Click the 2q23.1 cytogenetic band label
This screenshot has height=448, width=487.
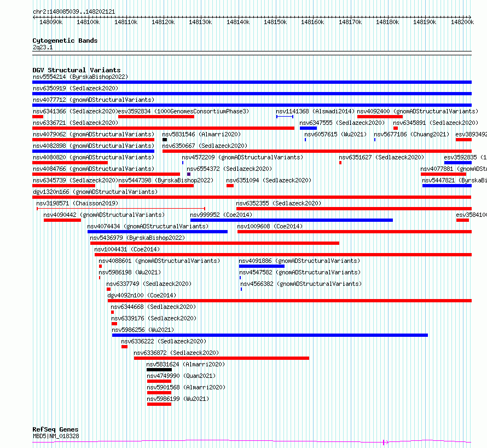click(x=43, y=47)
